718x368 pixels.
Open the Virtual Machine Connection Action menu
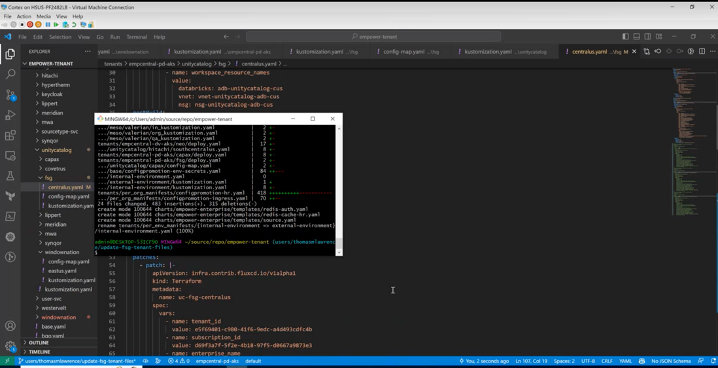pyautogui.click(x=24, y=16)
